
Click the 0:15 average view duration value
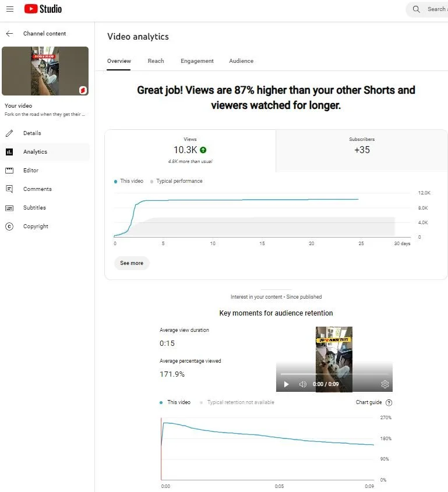click(x=167, y=344)
